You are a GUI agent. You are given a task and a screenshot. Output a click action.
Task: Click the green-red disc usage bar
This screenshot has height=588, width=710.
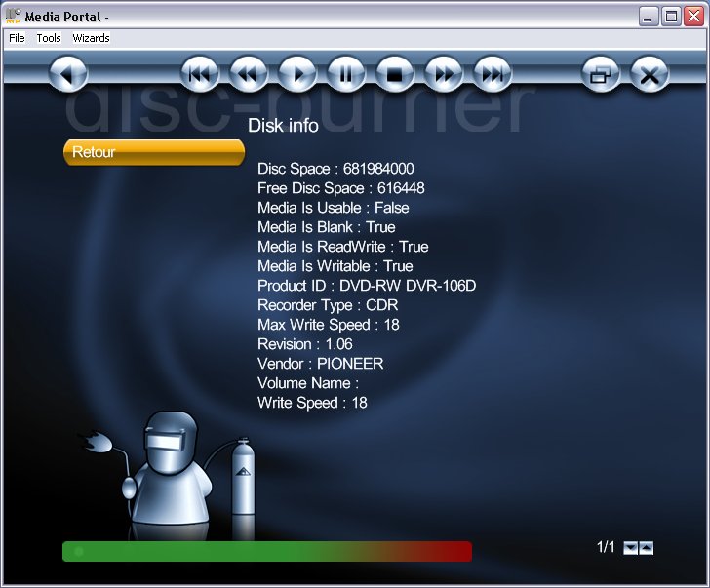[267, 551]
